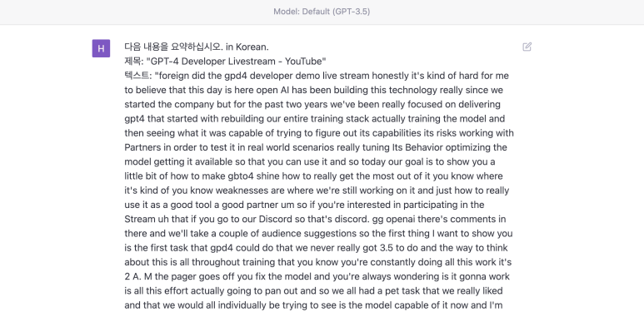The image size is (644, 312).
Task: Click the line starting "started the company but for"
Action: tap(312, 104)
